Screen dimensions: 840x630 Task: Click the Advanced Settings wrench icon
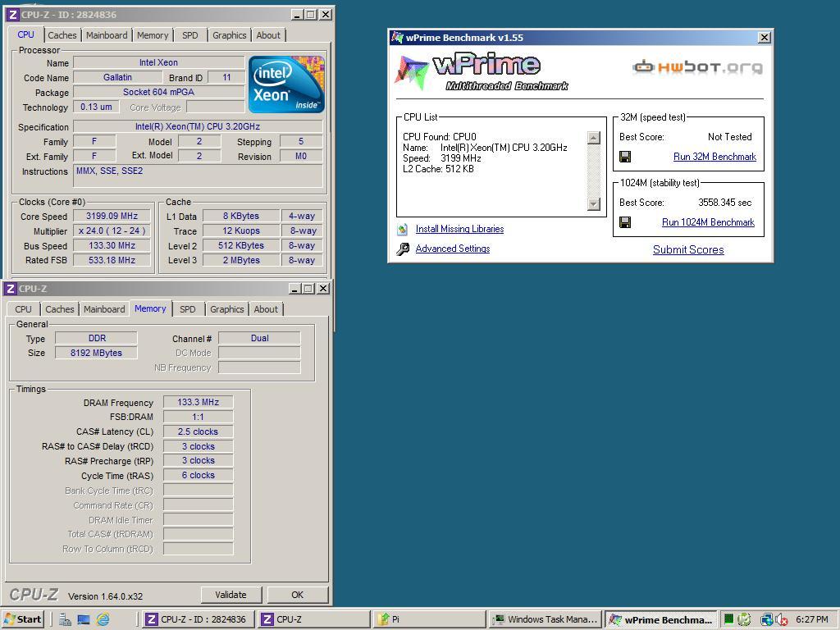click(403, 249)
